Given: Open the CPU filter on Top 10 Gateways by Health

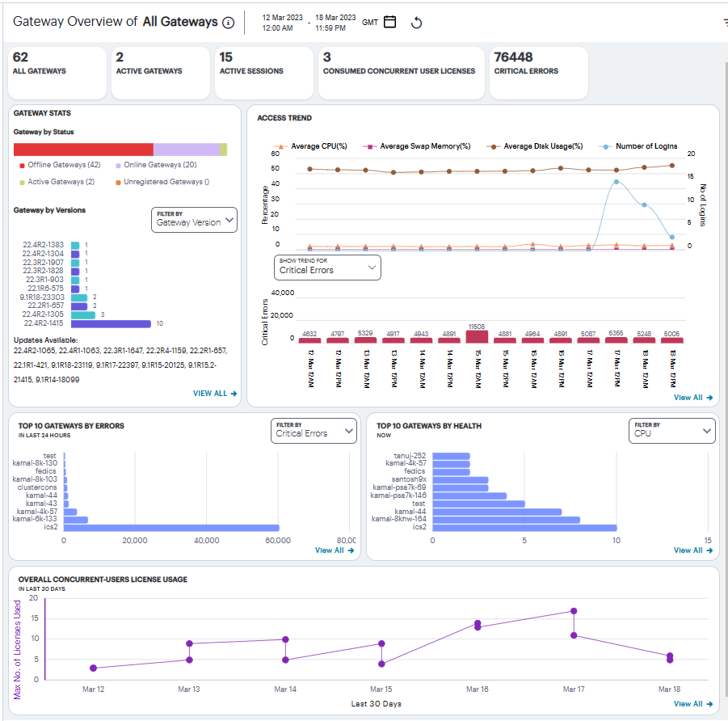Looking at the screenshot, I should (x=671, y=431).
